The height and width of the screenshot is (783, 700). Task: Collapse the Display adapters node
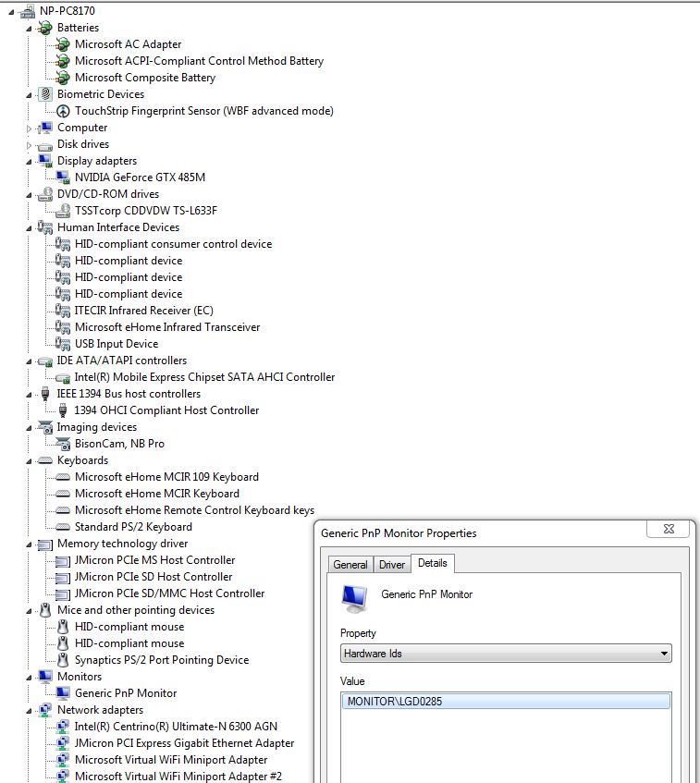[29, 163]
